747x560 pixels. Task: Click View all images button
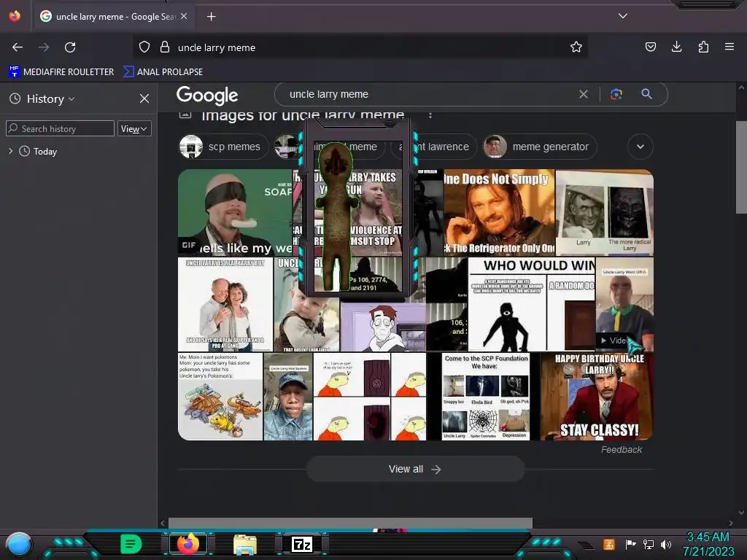415,469
